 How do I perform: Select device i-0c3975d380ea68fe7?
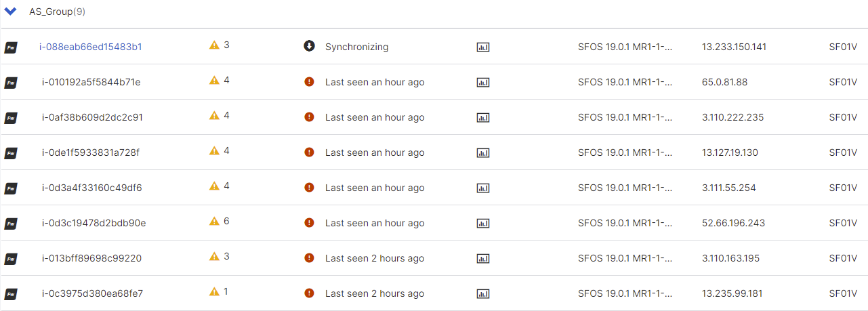(x=92, y=293)
